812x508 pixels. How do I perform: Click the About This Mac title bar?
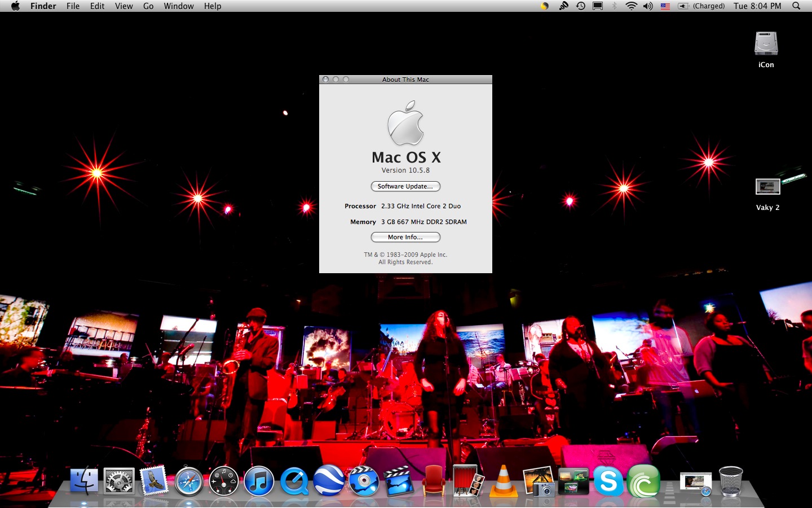click(x=405, y=80)
